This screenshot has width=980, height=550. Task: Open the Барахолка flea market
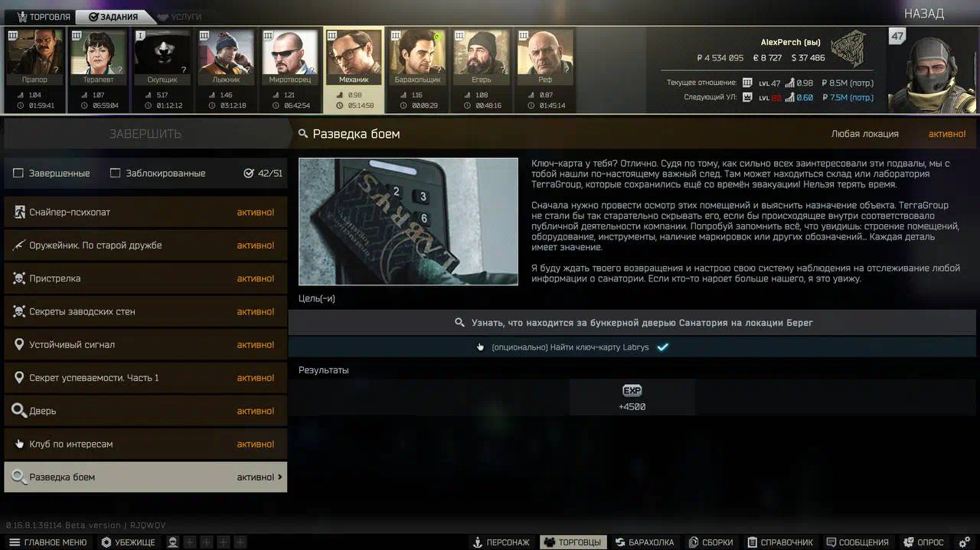[644, 542]
